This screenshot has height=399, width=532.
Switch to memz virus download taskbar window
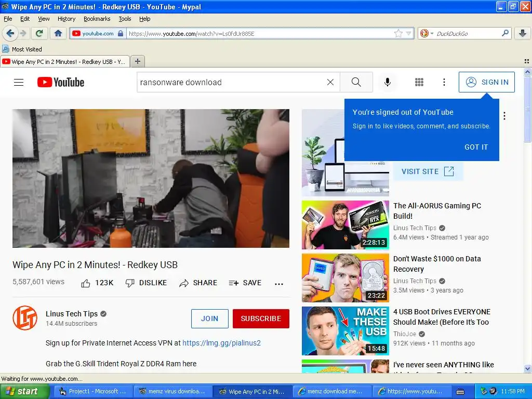pos(172,391)
